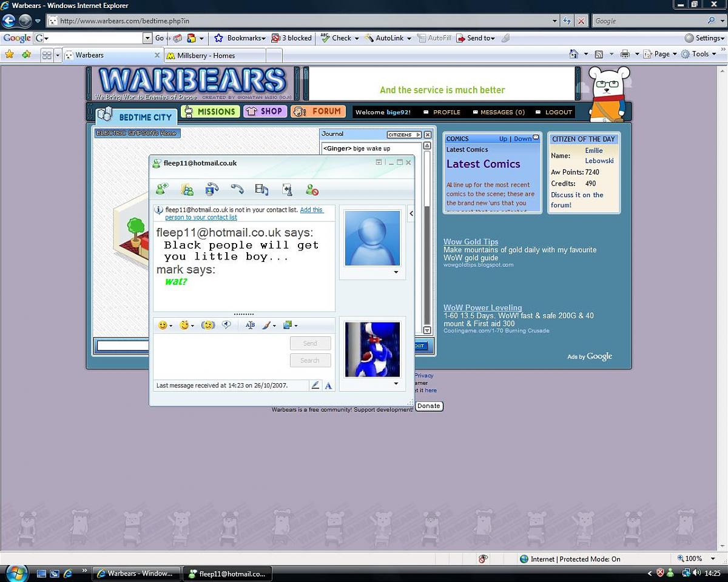Screen dimensions: 728x582
Task: Open the MISSIONS navigation tab
Action: [x=211, y=112]
